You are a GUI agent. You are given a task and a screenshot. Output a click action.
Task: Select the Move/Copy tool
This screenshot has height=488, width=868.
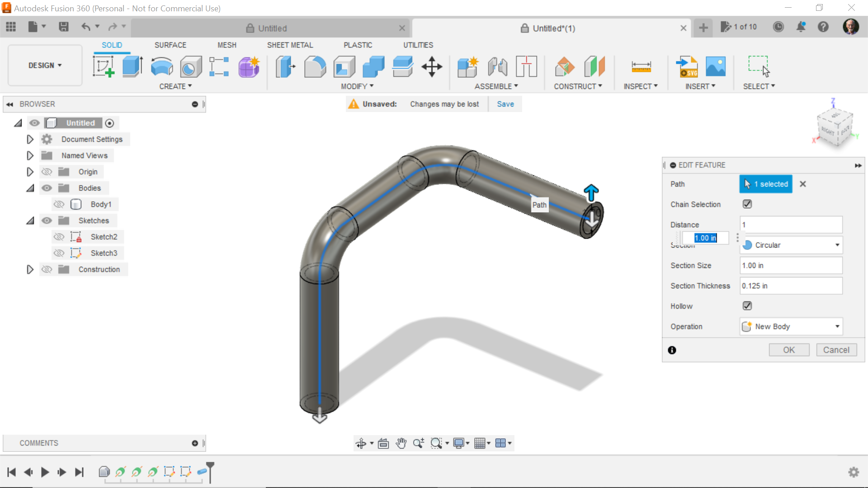tap(432, 67)
